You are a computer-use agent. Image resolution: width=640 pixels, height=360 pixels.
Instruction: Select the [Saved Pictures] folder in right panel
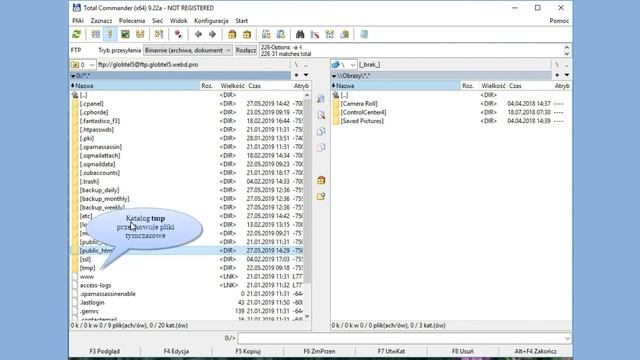point(362,121)
